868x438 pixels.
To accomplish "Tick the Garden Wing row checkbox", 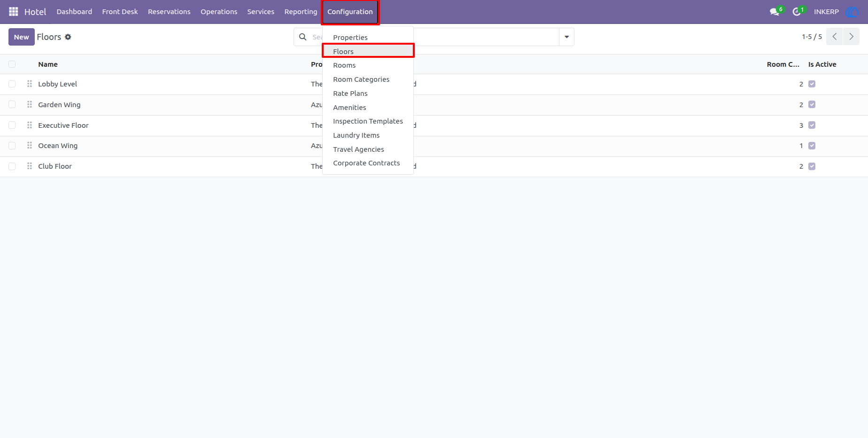I will click(12, 104).
